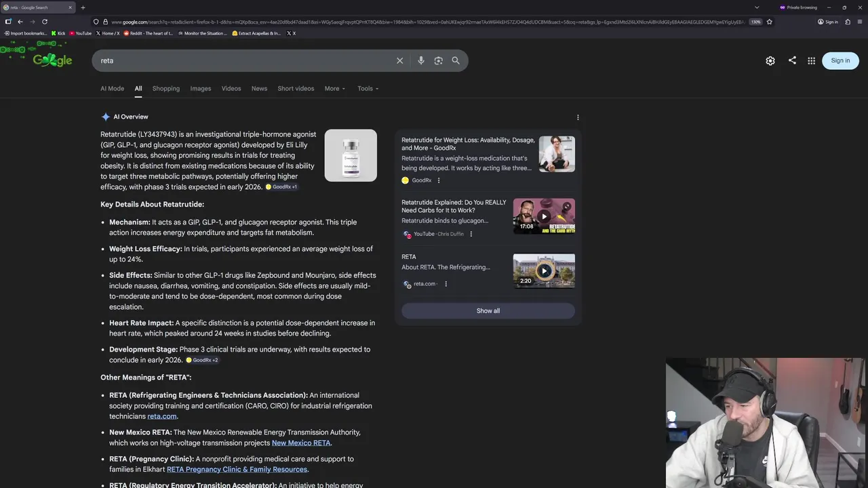This screenshot has width=868, height=488.
Task: Open the RETA 'About RETA' result title
Action: pos(409,257)
